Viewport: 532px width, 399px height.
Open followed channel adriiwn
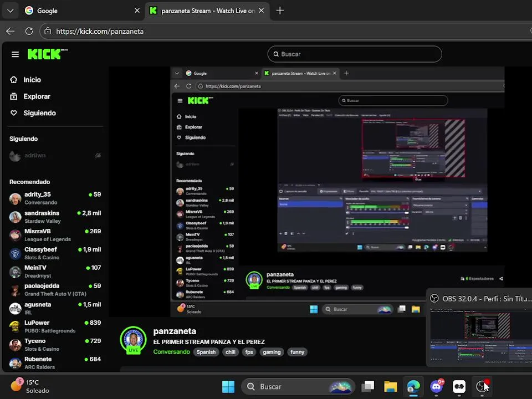[55, 155]
